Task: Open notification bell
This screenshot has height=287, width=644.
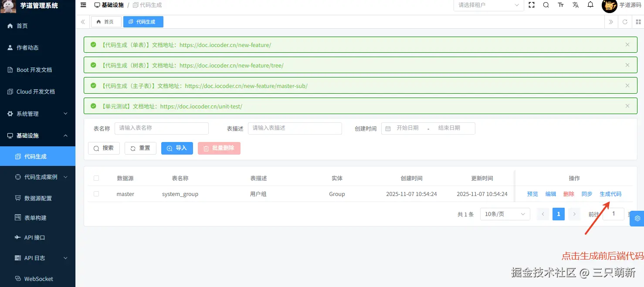Action: tap(590, 5)
